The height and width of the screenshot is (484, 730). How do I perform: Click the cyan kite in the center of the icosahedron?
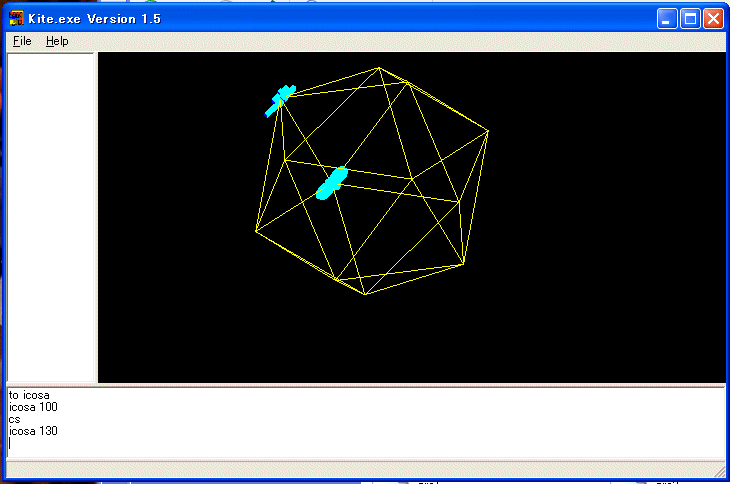coord(331,183)
